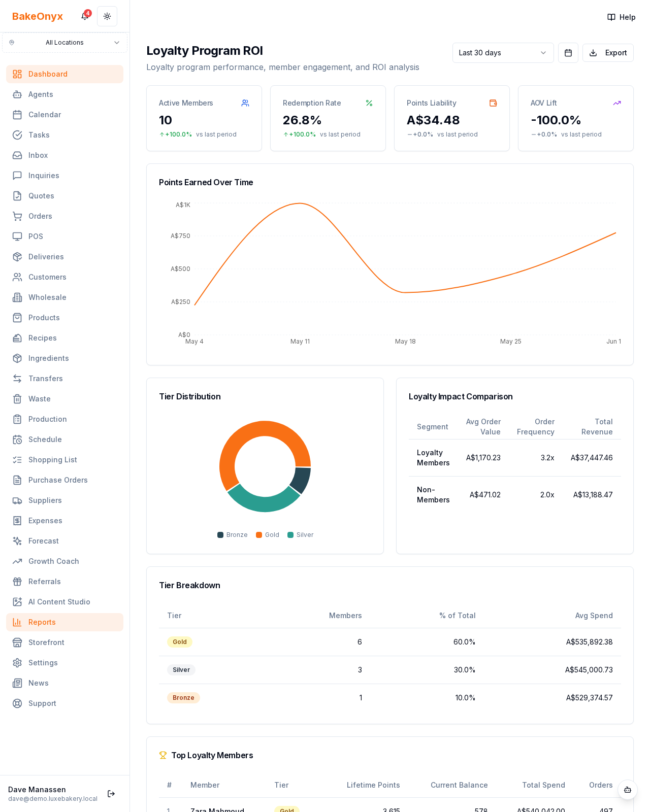
Task: Open Inquiries in sidebar
Action: (64, 176)
